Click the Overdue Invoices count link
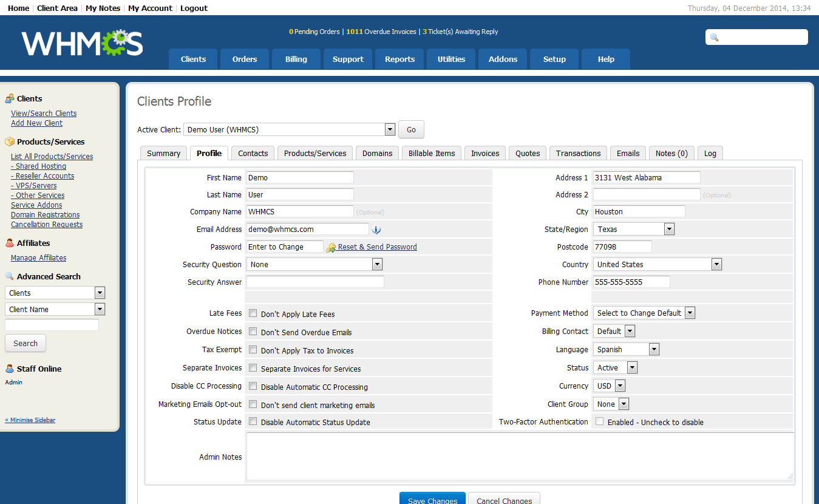Viewport: 819px width, 504px height. point(381,32)
